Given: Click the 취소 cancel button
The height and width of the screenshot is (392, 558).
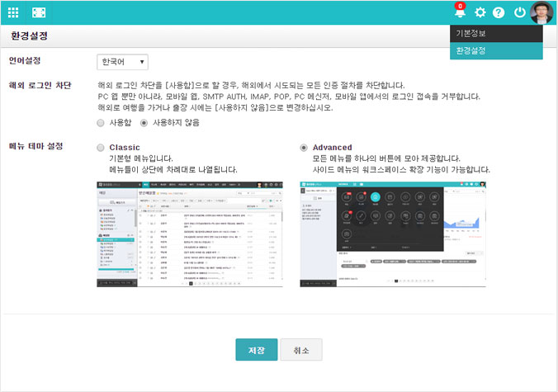Looking at the screenshot, I should [301, 349].
